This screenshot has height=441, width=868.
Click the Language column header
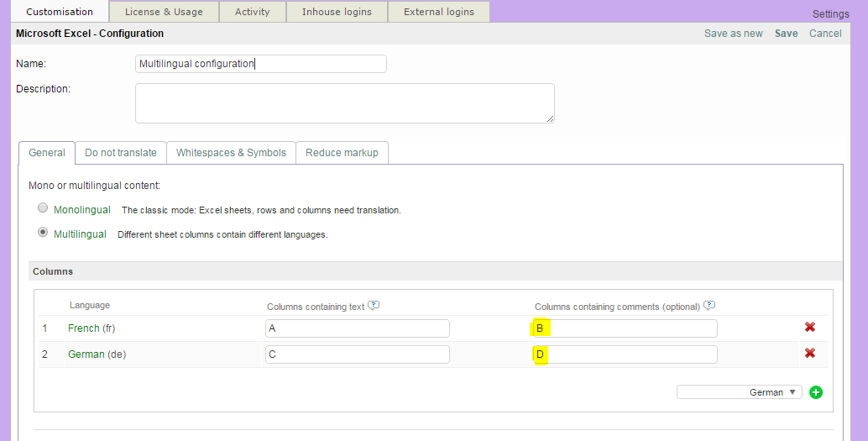point(90,305)
